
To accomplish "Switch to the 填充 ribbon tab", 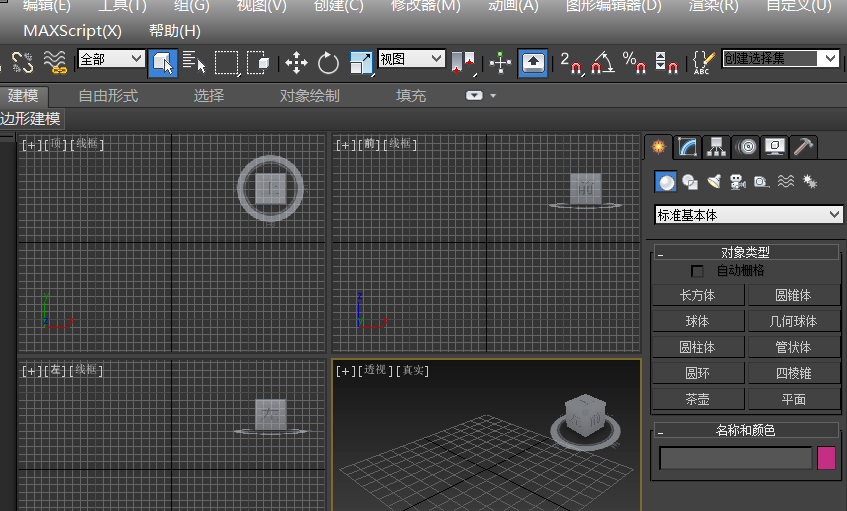I will [411, 96].
